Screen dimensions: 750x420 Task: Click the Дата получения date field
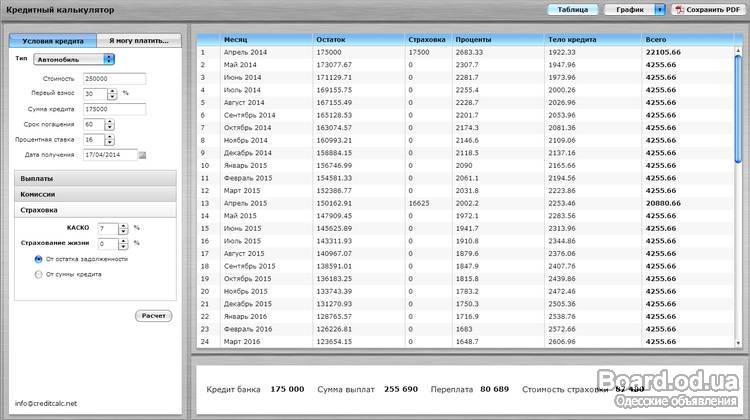(x=110, y=155)
